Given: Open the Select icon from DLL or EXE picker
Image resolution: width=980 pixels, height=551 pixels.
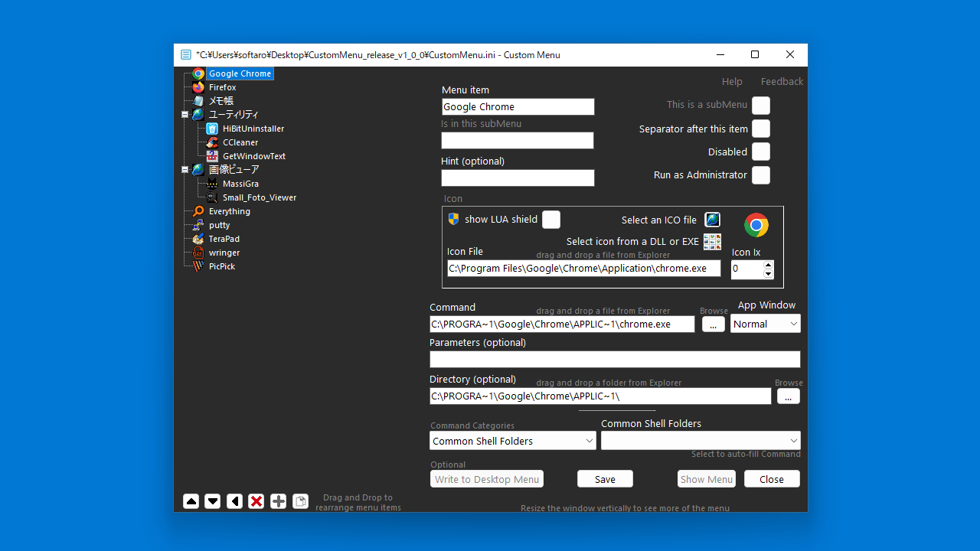Looking at the screenshot, I should 712,242.
